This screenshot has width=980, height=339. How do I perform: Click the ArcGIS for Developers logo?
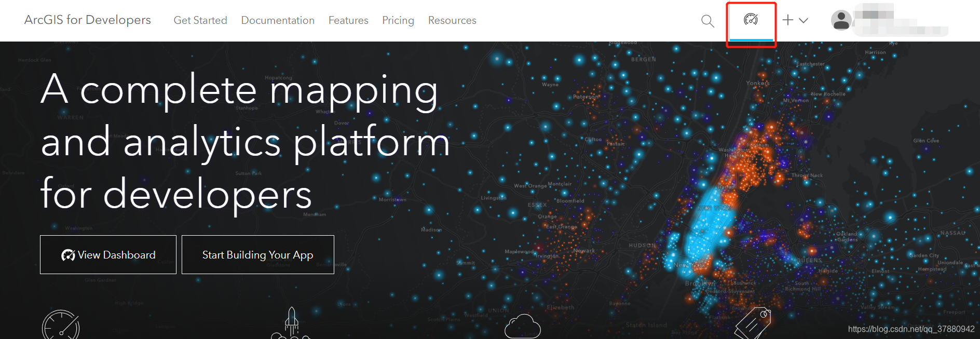[88, 20]
